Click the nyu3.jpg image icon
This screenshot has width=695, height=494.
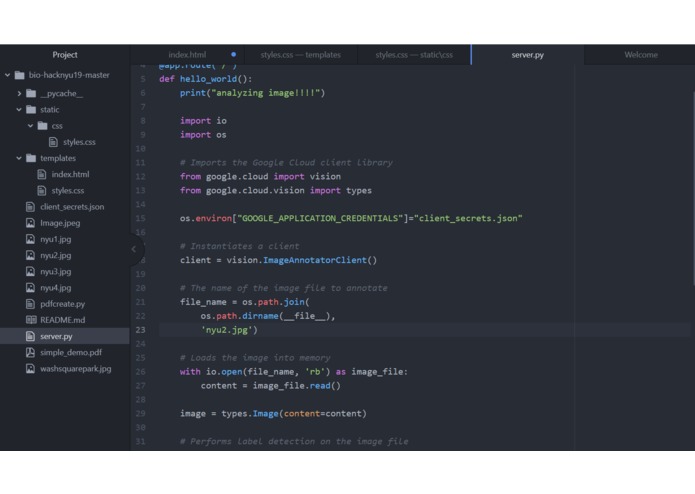(x=30, y=272)
